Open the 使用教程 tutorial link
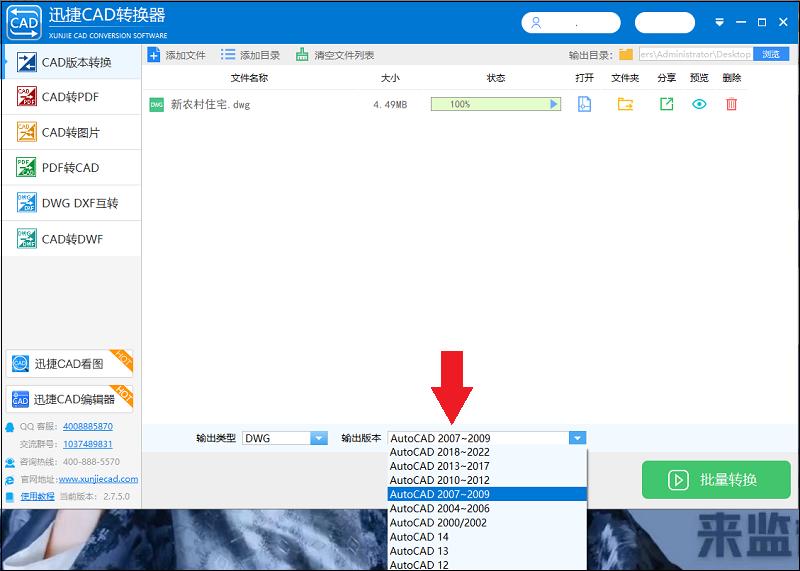Screen dimensions: 800x571 click(37, 496)
